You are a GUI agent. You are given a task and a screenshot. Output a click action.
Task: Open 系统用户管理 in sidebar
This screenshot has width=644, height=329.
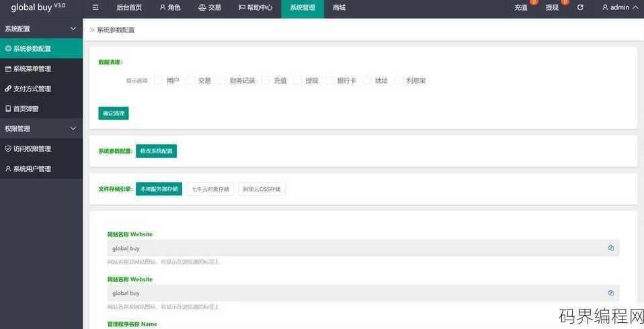41,169
